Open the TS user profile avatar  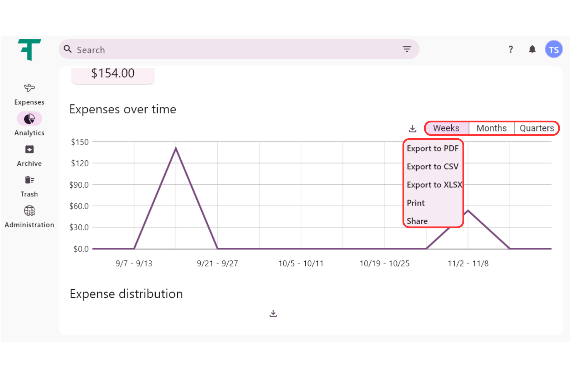(554, 50)
